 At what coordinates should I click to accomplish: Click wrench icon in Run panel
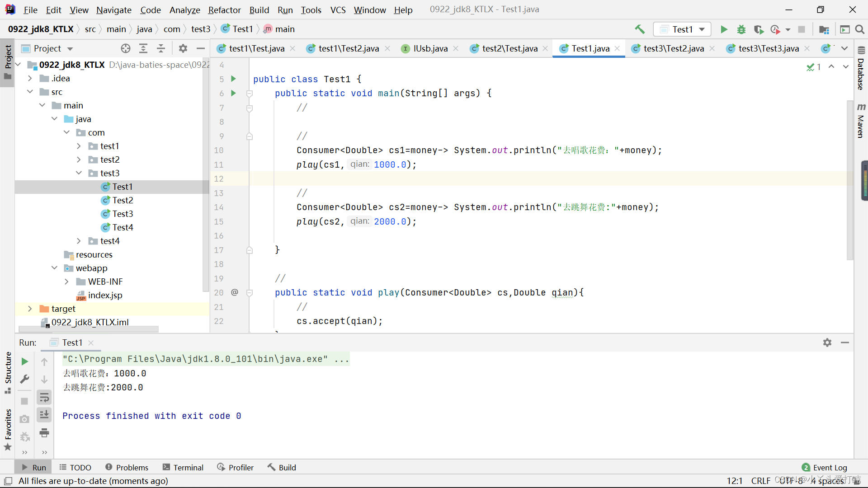pyautogui.click(x=25, y=379)
